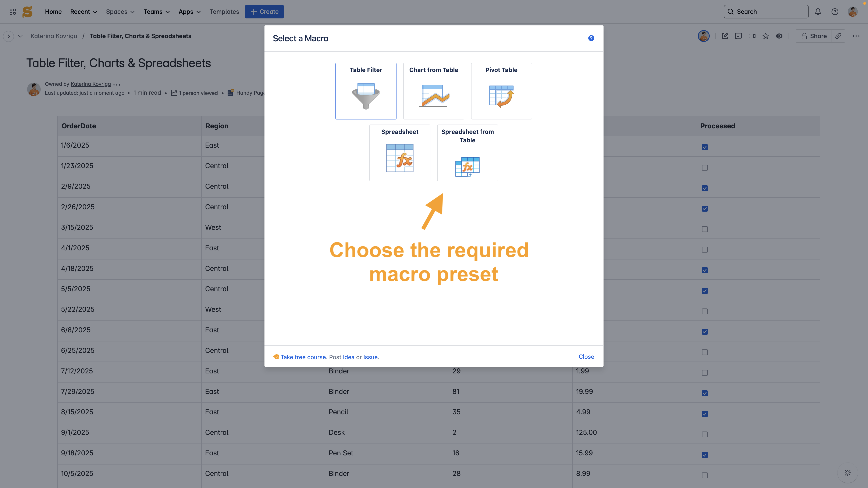
Task: Open the notifications bell
Action: (818, 12)
